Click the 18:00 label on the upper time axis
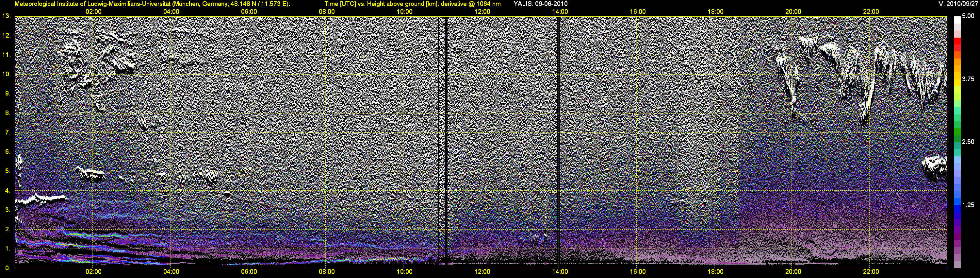 [716, 11]
